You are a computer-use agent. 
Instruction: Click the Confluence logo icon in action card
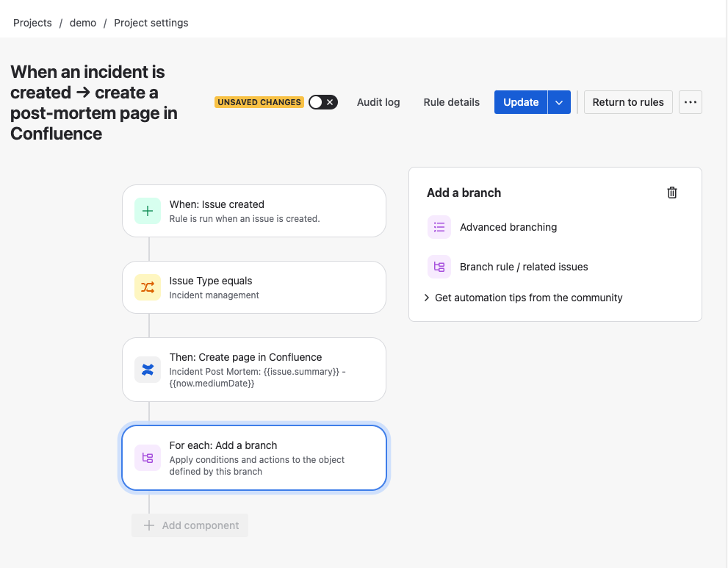pyautogui.click(x=148, y=370)
